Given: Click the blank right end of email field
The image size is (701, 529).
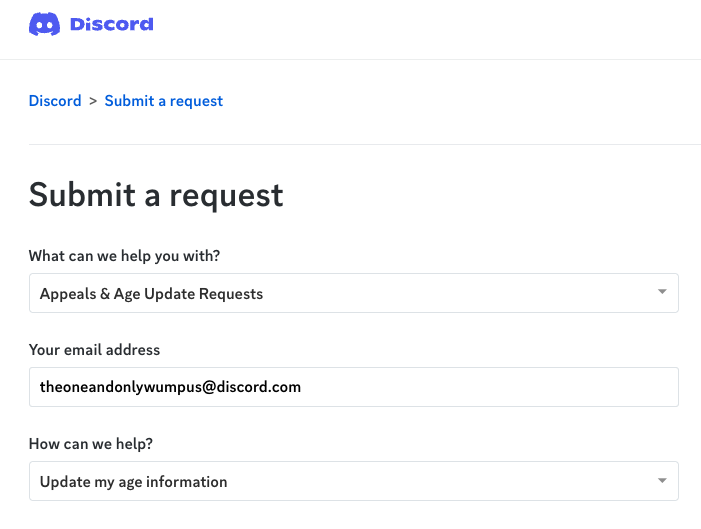Looking at the screenshot, I should click(x=492, y=387).
